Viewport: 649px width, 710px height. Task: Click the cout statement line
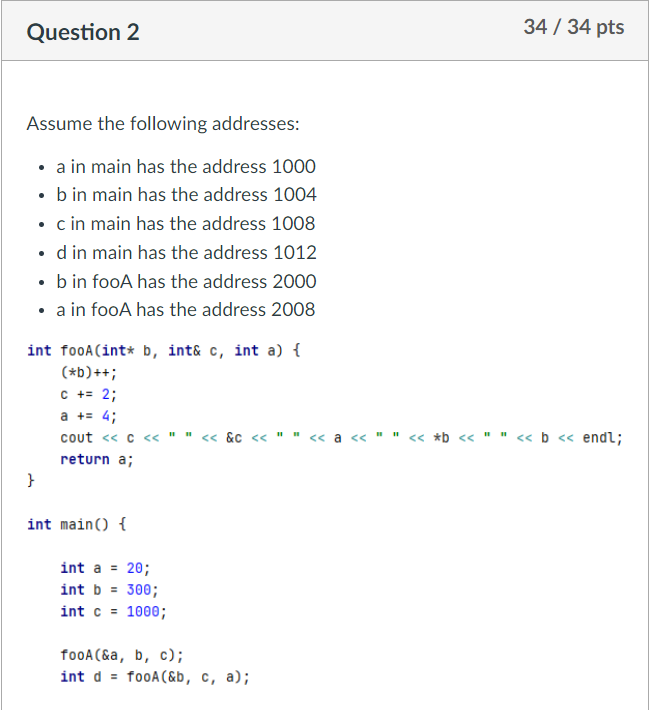tap(341, 437)
